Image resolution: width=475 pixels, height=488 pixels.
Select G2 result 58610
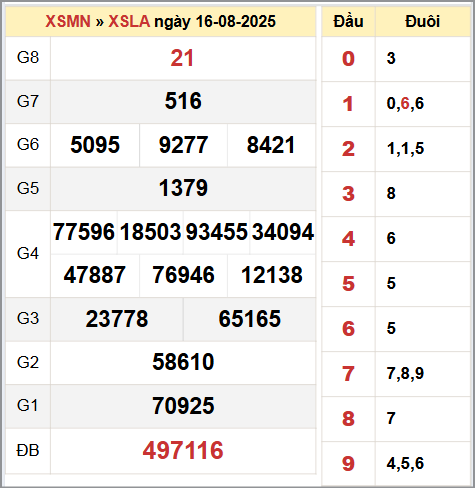coord(183,362)
